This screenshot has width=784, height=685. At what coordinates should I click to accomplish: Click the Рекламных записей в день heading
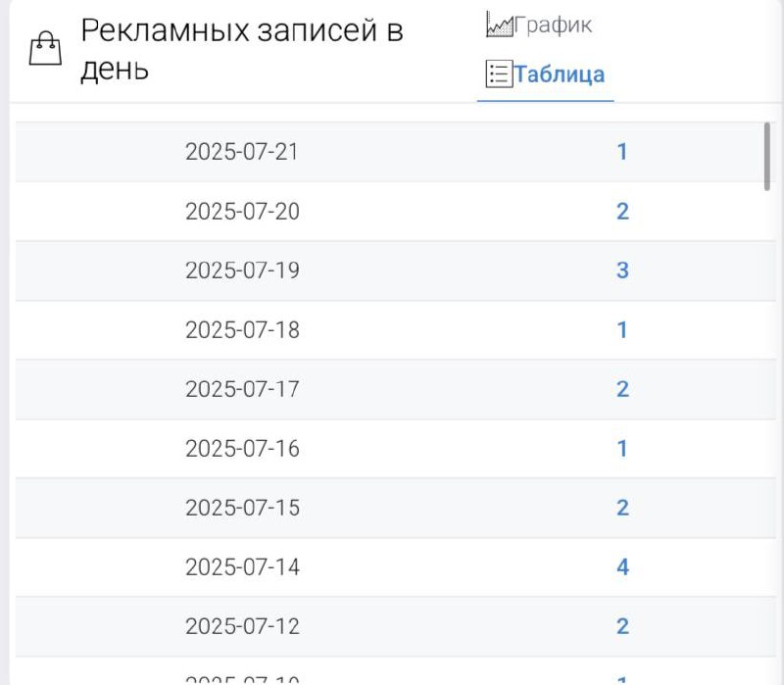[241, 49]
